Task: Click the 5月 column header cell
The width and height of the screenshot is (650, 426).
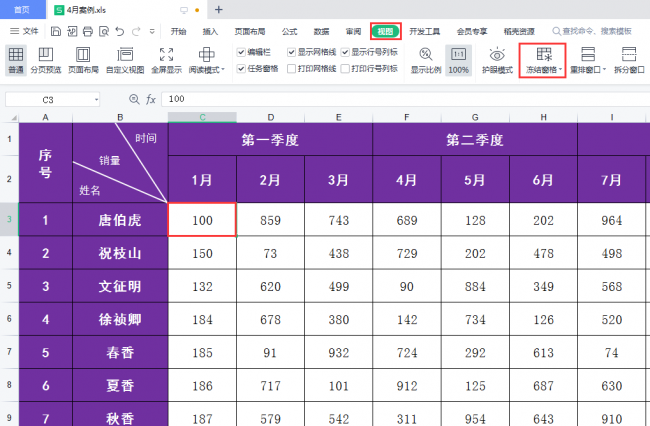Action: (x=475, y=180)
